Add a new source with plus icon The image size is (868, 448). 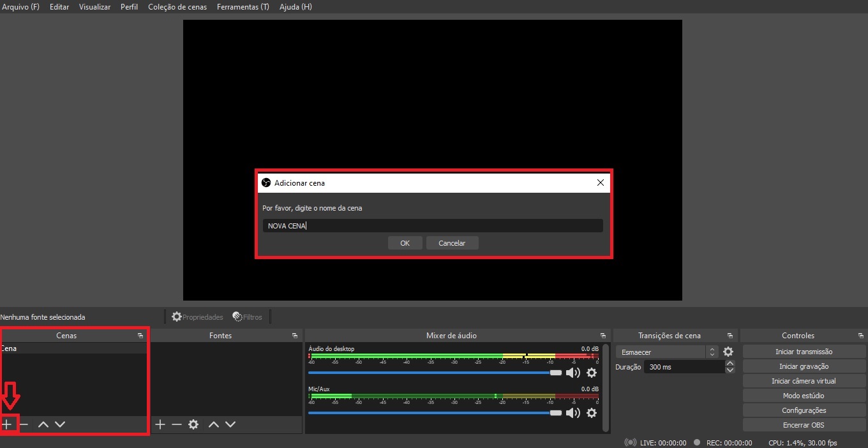tap(160, 424)
